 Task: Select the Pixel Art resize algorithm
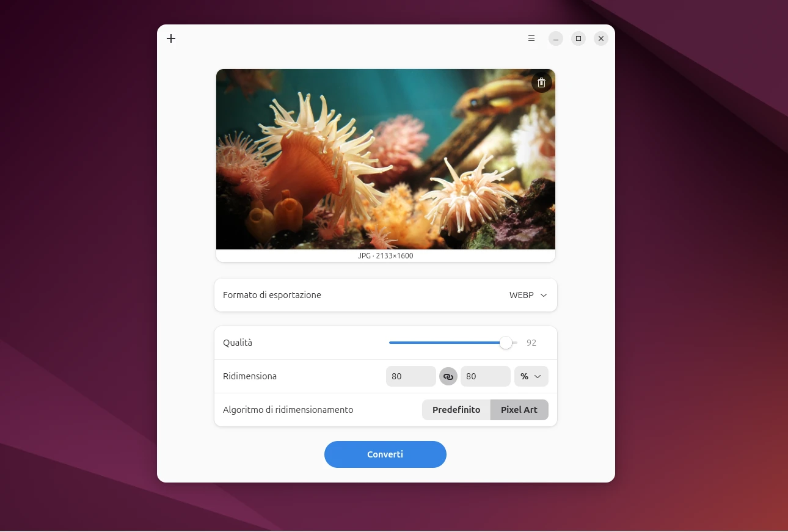tap(519, 410)
